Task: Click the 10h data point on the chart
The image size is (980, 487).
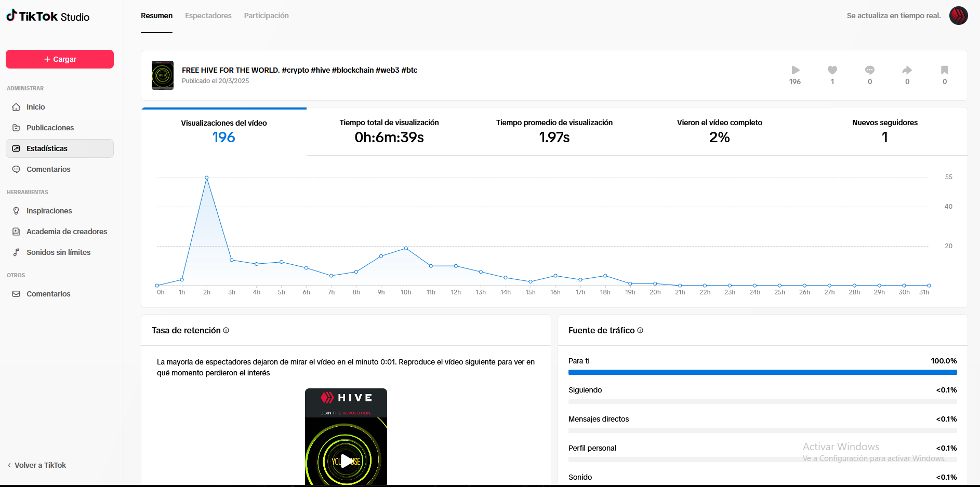Action: (x=406, y=248)
